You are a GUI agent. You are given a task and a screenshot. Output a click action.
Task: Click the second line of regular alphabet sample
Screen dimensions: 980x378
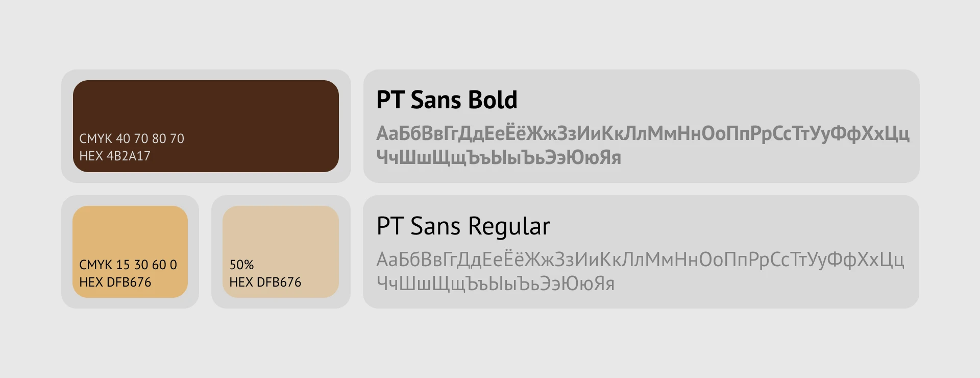point(496,283)
